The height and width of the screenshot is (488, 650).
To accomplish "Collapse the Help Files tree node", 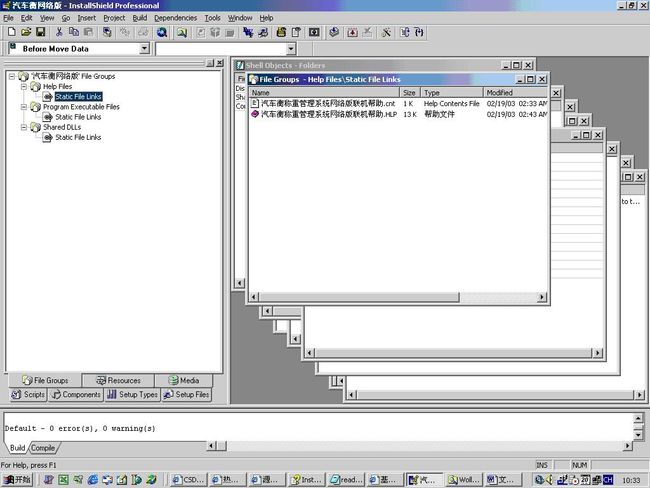I will [24, 86].
